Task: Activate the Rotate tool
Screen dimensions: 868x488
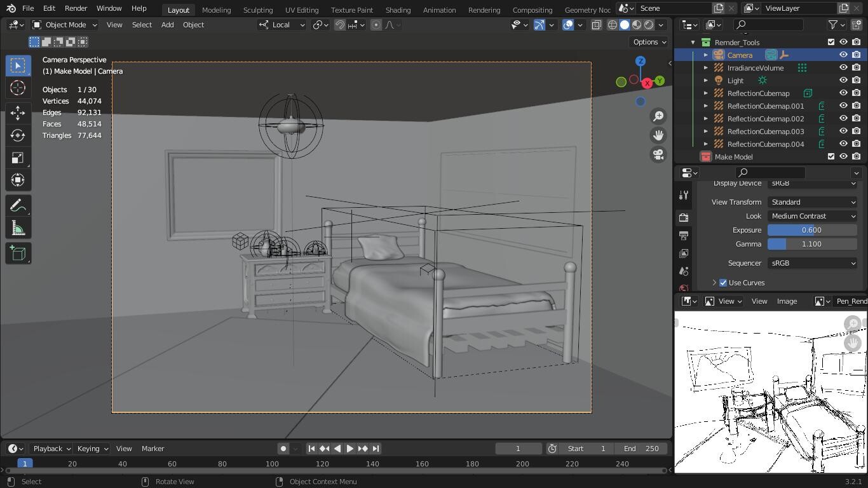Action: pyautogui.click(x=18, y=135)
